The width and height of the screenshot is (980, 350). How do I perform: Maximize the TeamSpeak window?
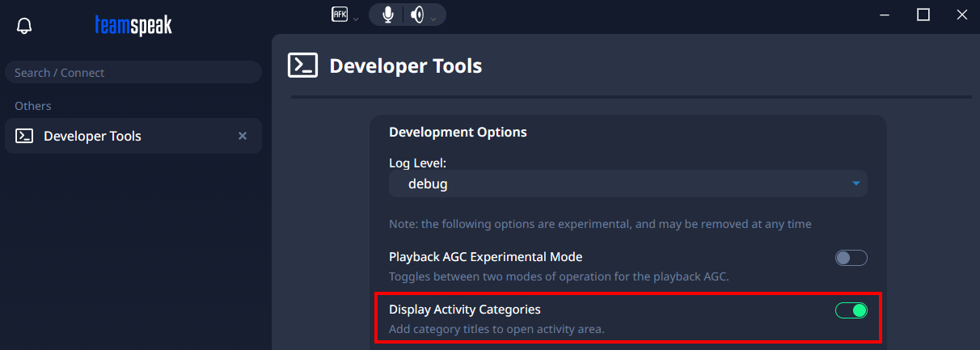click(x=923, y=15)
